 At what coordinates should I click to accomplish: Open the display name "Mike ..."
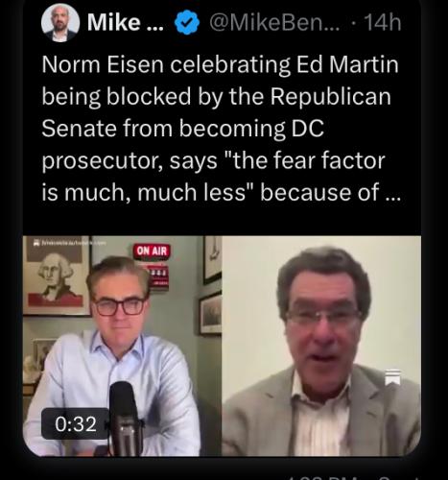(126, 23)
